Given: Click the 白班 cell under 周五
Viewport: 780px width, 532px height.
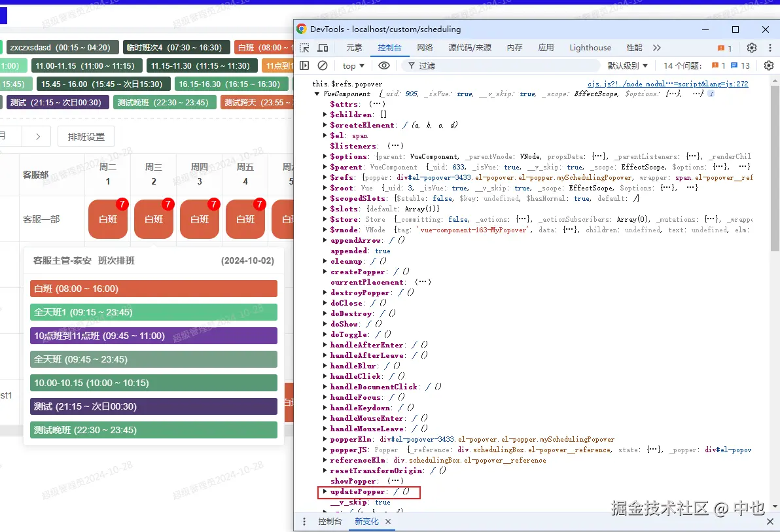Looking at the screenshot, I should coord(245,219).
